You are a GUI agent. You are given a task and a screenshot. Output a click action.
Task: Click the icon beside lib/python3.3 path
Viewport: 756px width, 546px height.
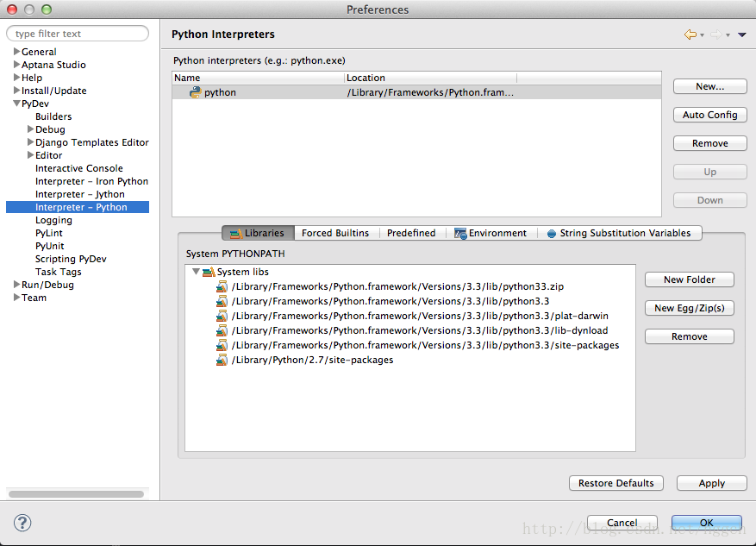[222, 301]
